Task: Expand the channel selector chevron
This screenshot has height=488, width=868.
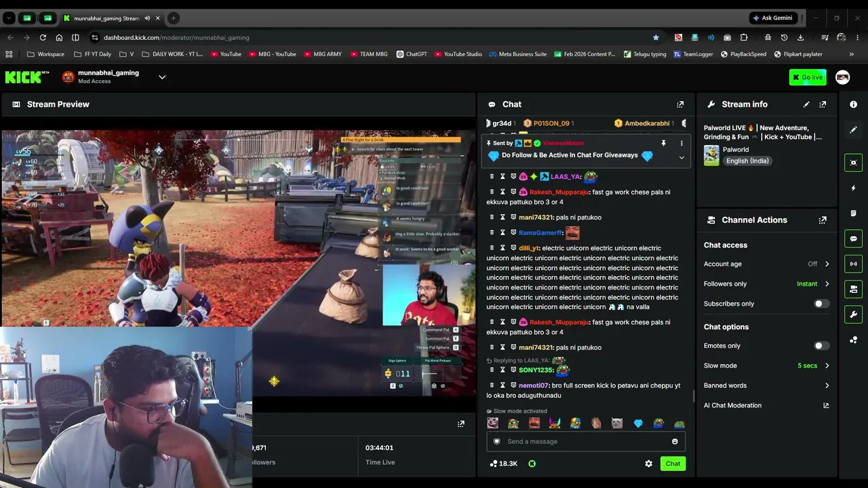Action: coord(162,77)
